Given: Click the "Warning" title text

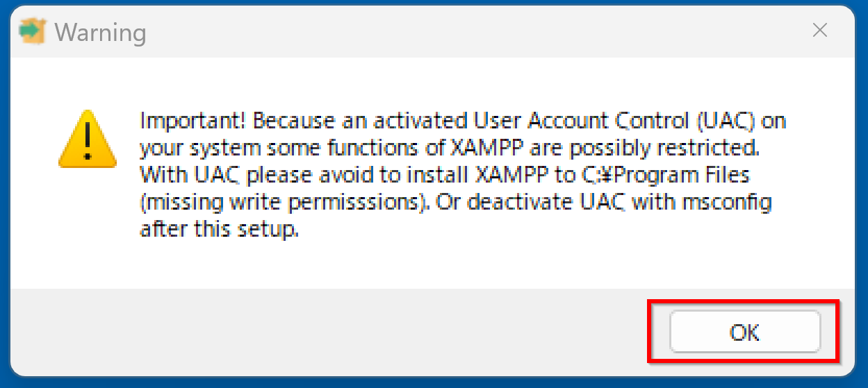Looking at the screenshot, I should pos(100,32).
